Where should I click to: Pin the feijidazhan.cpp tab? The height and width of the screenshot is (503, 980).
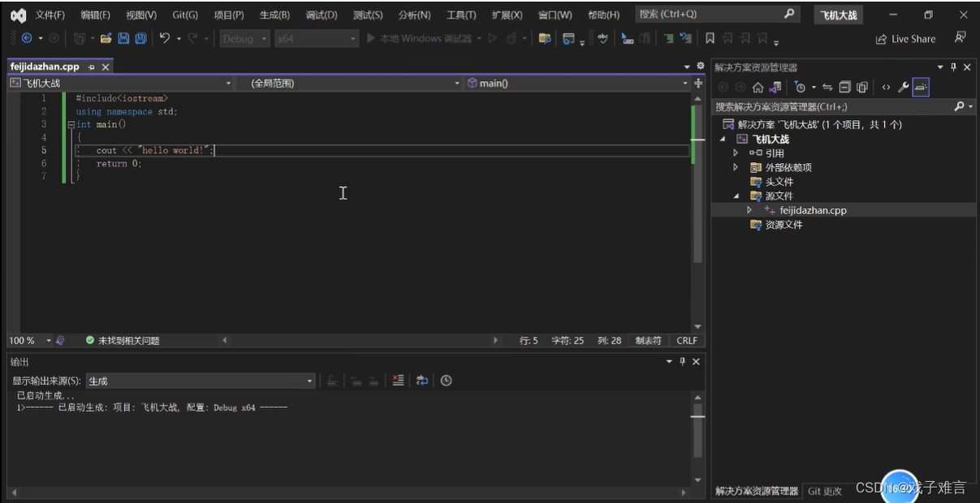(91, 67)
